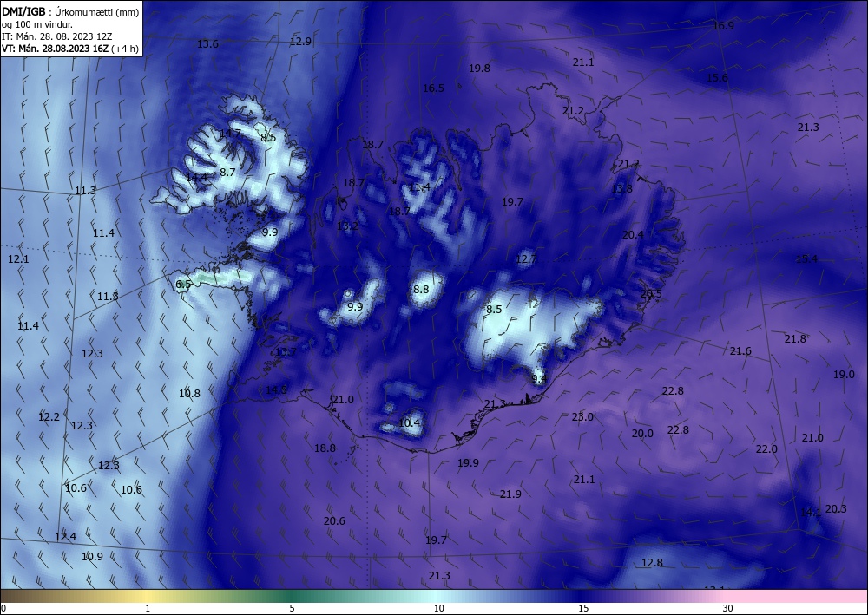Click the map value 23.0
The width and height of the screenshot is (868, 615).
tap(583, 417)
